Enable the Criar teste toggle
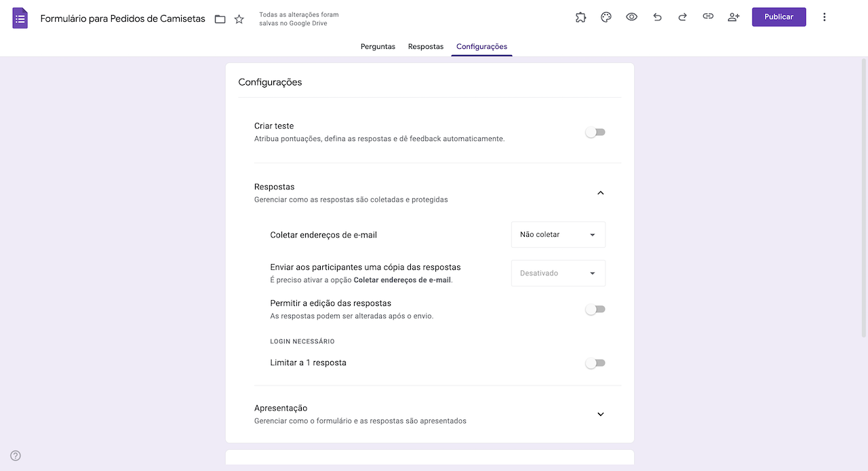 pyautogui.click(x=595, y=132)
